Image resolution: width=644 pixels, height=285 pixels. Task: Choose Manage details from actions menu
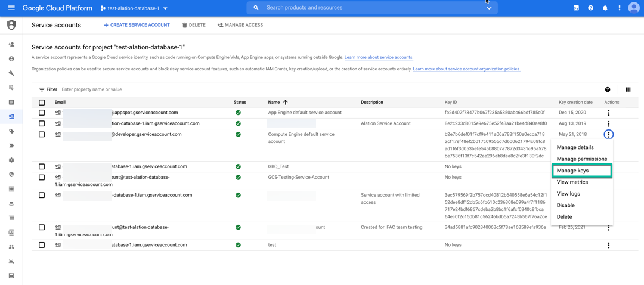click(x=575, y=147)
